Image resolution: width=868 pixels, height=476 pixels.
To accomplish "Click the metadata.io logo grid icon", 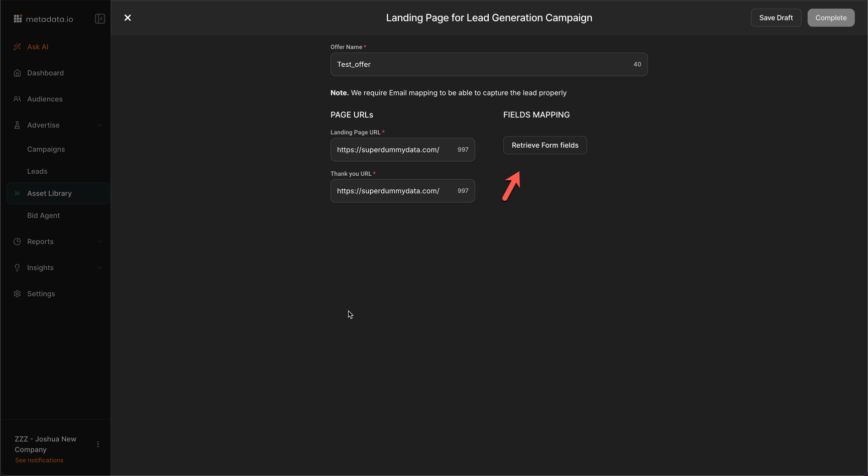I will [18, 19].
